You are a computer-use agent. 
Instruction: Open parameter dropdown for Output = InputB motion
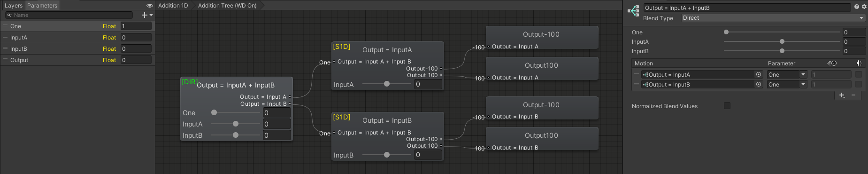click(x=787, y=84)
